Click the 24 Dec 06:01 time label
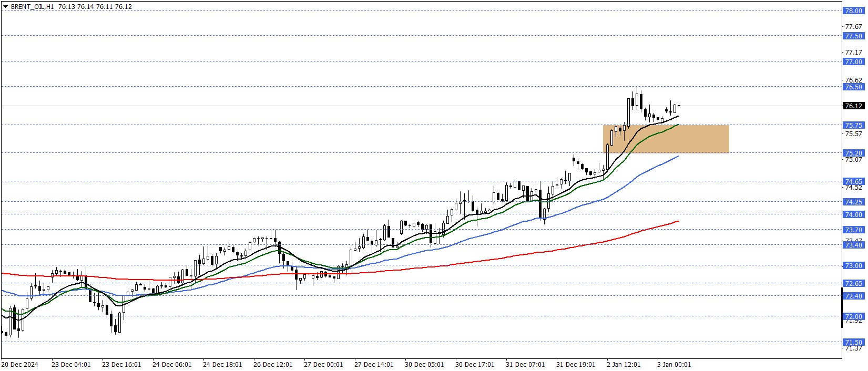The image size is (868, 371). [172, 364]
